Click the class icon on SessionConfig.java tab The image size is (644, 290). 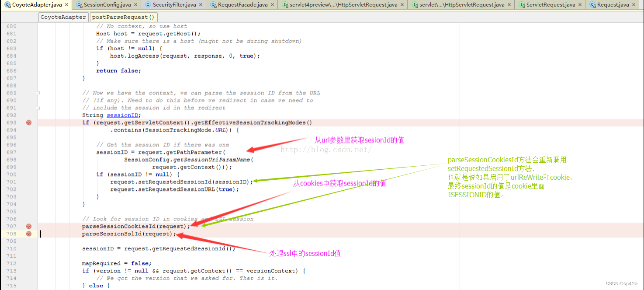[x=79, y=5]
